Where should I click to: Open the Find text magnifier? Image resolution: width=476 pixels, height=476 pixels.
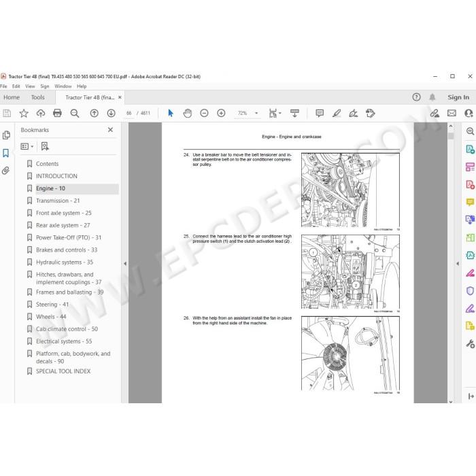click(75, 114)
